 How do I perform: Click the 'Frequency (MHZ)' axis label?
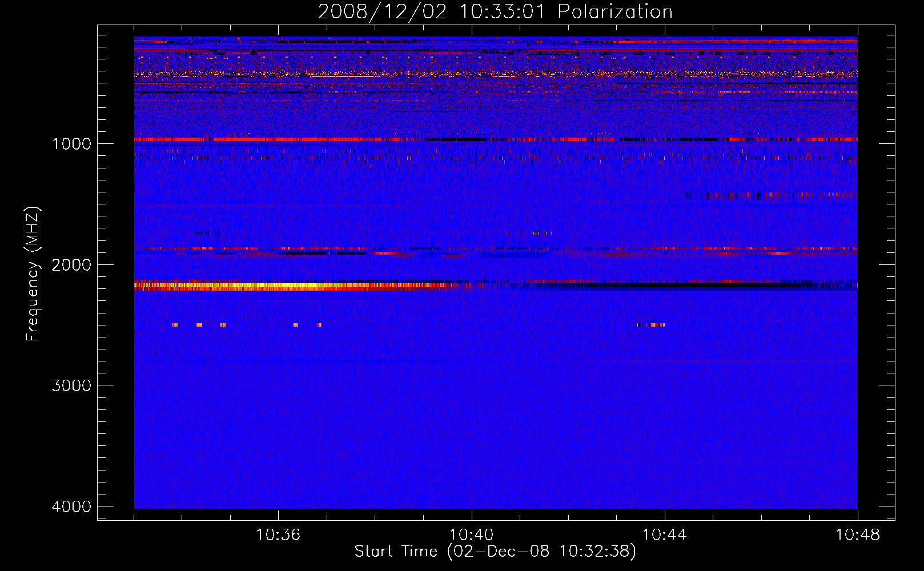point(33,274)
